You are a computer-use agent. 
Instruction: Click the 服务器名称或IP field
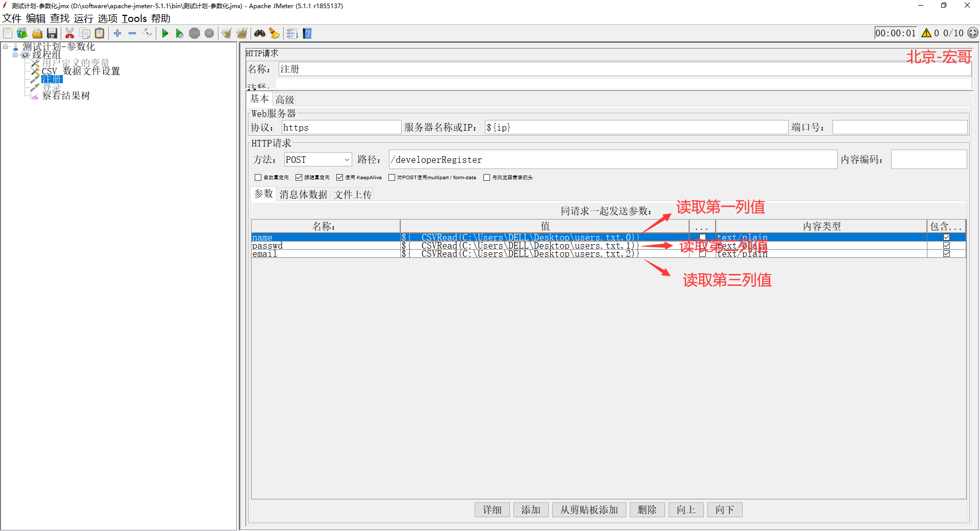coord(636,127)
